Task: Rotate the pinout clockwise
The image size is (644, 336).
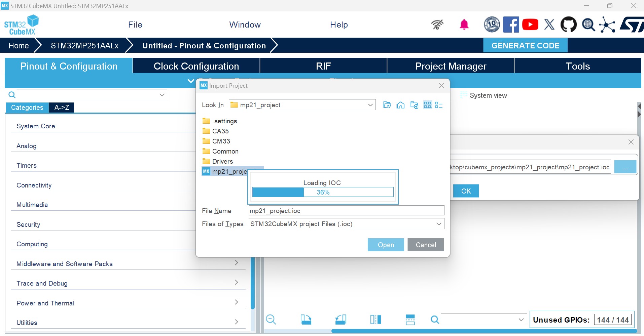Action: coord(306,319)
